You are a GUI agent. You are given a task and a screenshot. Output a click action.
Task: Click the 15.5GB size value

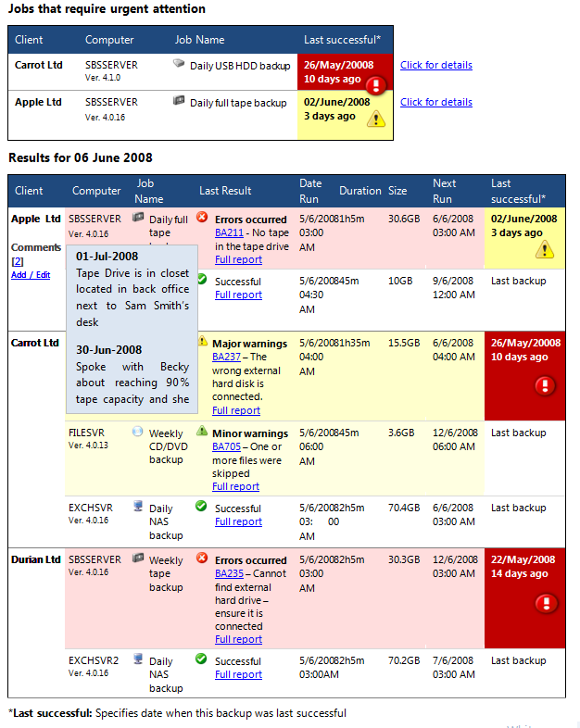click(404, 343)
